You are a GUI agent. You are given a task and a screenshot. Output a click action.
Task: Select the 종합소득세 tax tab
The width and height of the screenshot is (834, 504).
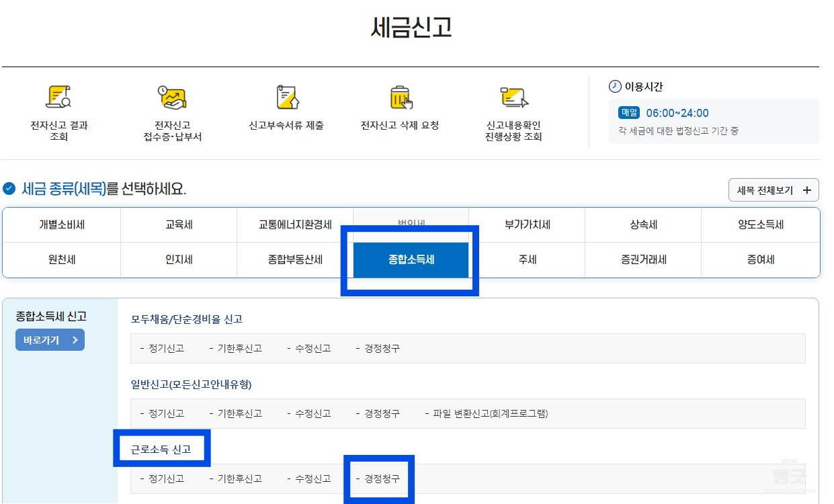tap(411, 259)
